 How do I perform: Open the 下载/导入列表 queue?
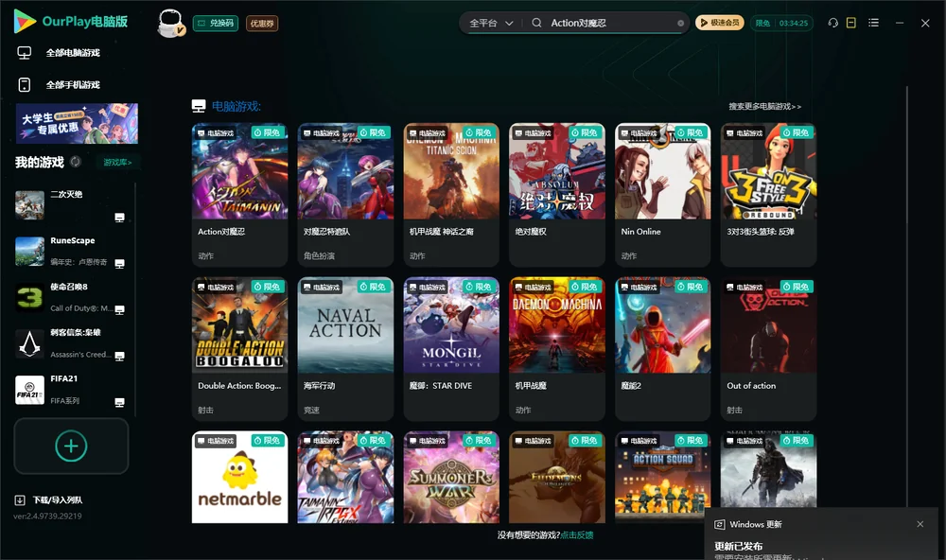pyautogui.click(x=48, y=499)
